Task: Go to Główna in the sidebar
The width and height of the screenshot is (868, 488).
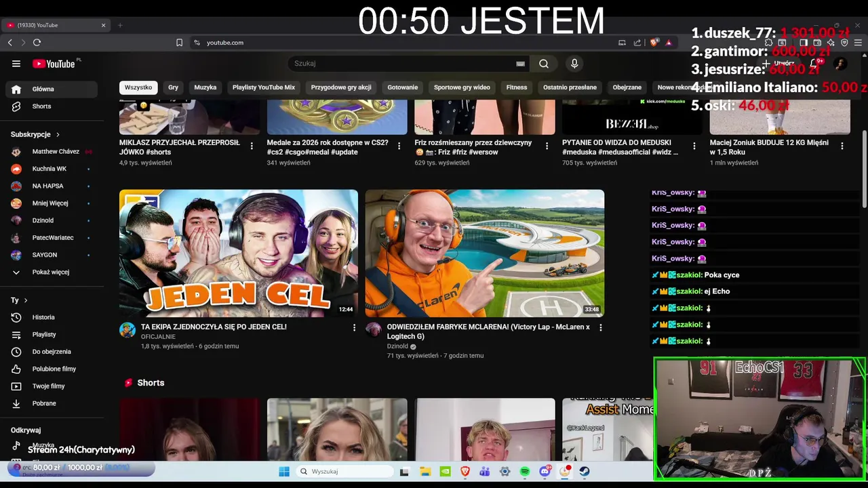Action: point(52,89)
